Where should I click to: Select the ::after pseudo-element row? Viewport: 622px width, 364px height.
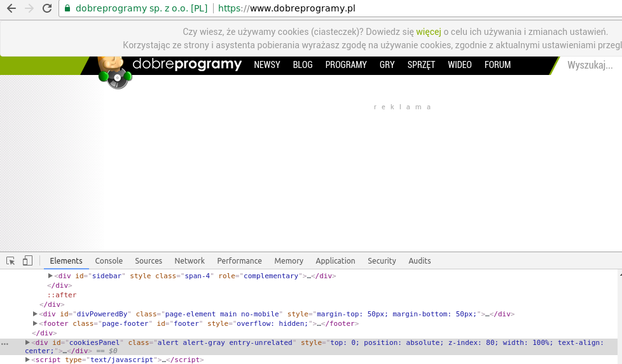coord(62,295)
